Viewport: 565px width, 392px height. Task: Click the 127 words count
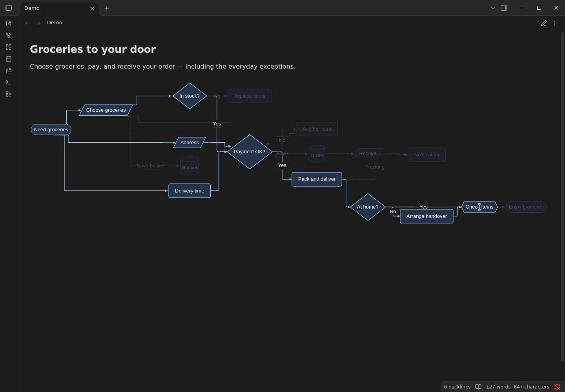coord(498,387)
